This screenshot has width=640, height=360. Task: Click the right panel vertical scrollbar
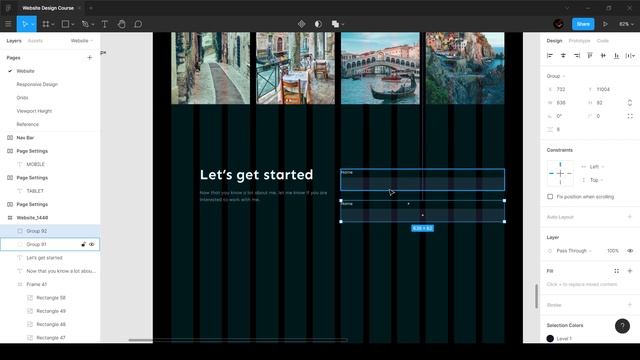click(x=536, y=296)
